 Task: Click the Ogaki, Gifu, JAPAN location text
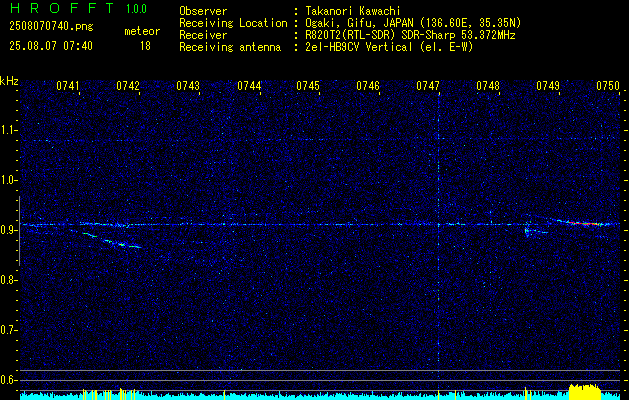[x=413, y=23]
